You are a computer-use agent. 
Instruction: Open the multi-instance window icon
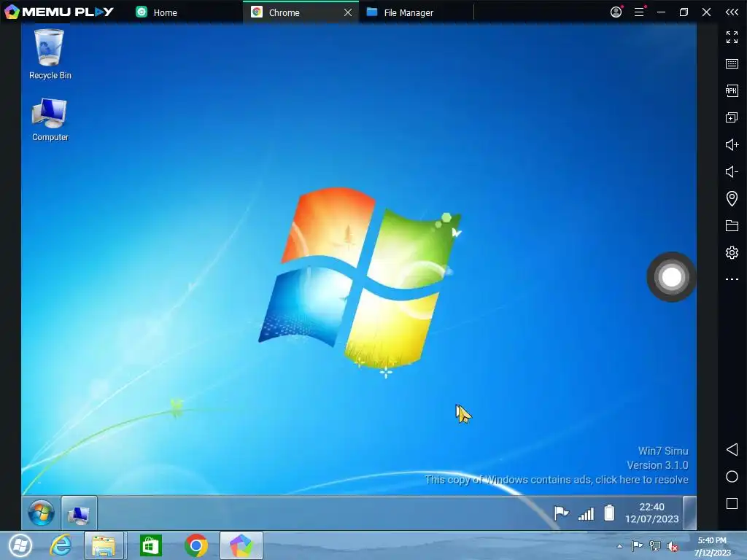pos(732,117)
